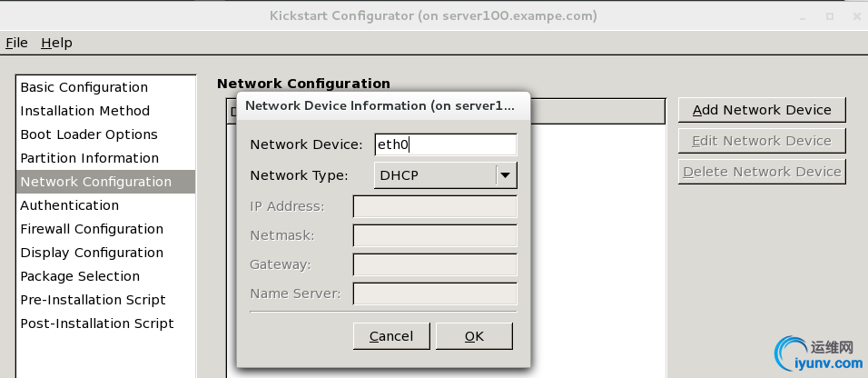Go to Installation Method section
The width and height of the screenshot is (868, 378).
point(84,111)
